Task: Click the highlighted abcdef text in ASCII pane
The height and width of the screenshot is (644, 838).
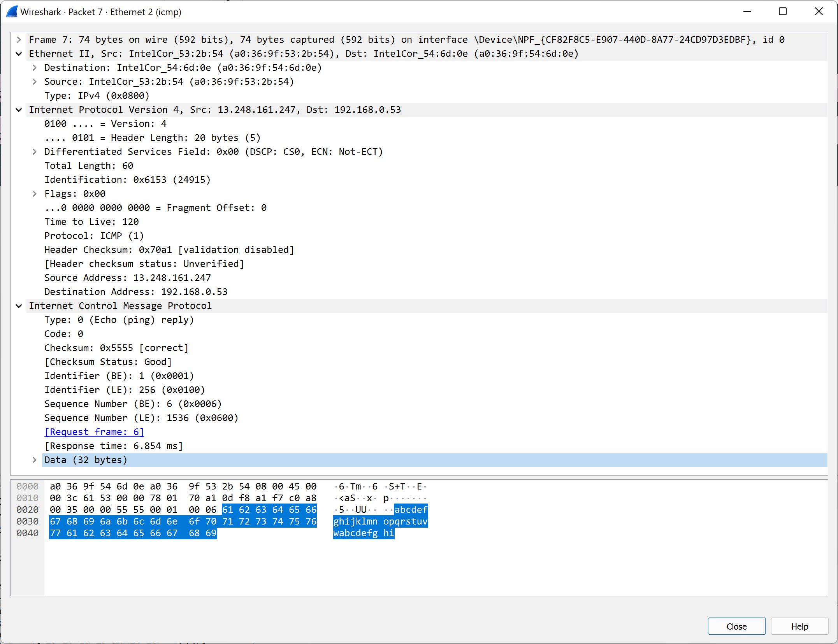Action: [x=411, y=509]
